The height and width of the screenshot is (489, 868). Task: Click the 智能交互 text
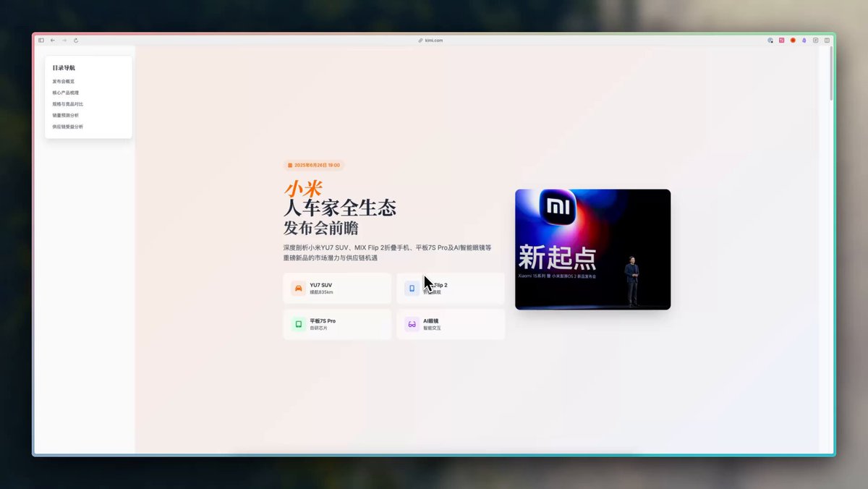coord(432,328)
